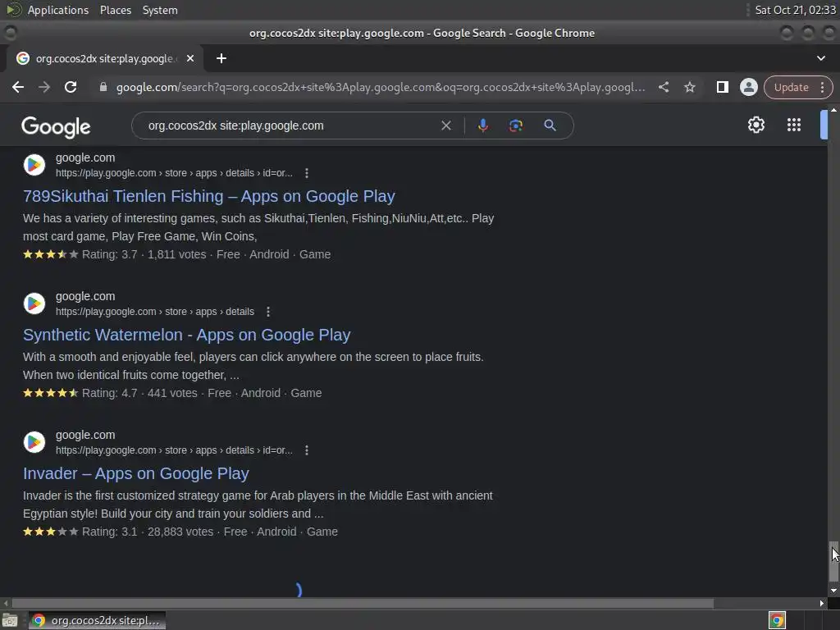Open more options for Synthetic Watermelon result

[x=268, y=312]
